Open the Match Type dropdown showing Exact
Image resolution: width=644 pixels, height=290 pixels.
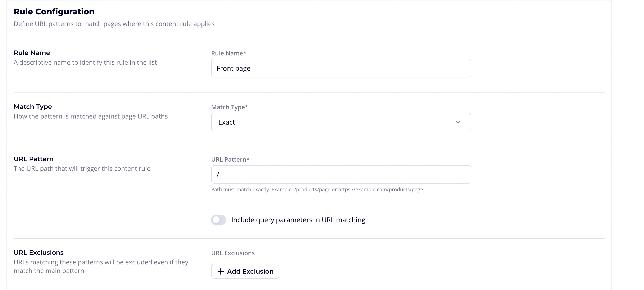(341, 122)
